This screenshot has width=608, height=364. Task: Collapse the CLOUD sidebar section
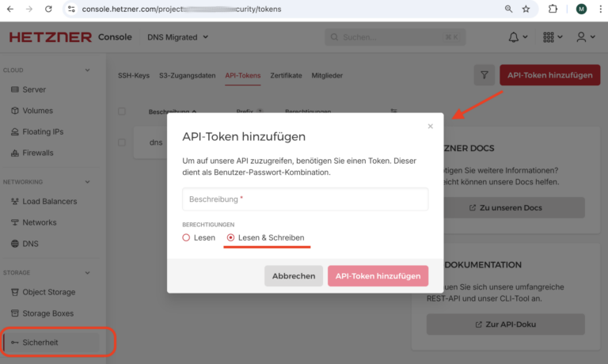pos(87,70)
